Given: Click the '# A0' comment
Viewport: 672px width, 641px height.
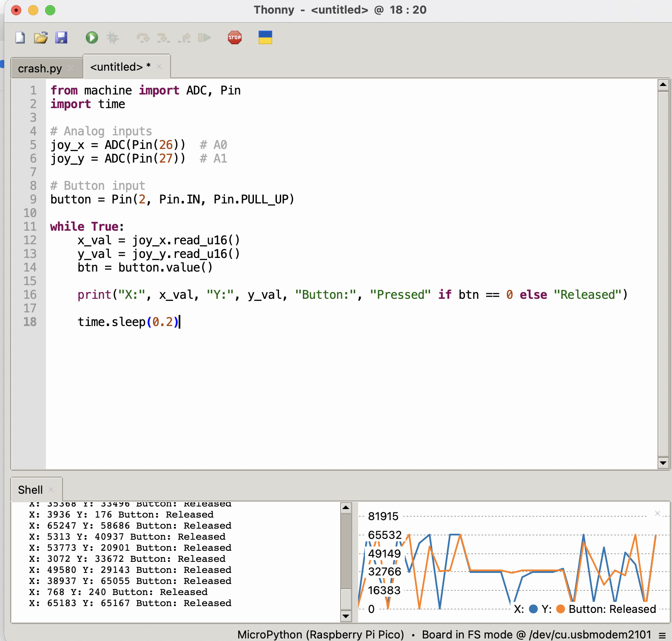Looking at the screenshot, I should tap(214, 145).
